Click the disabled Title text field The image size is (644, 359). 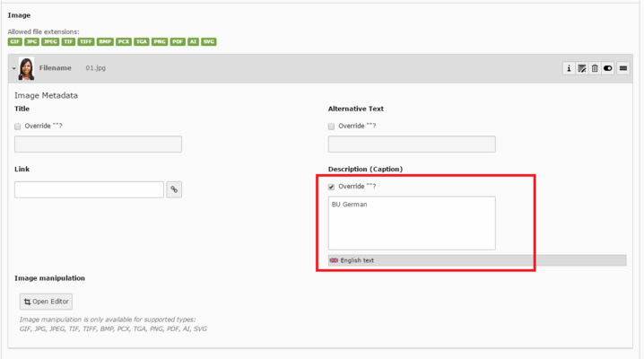[98, 144]
